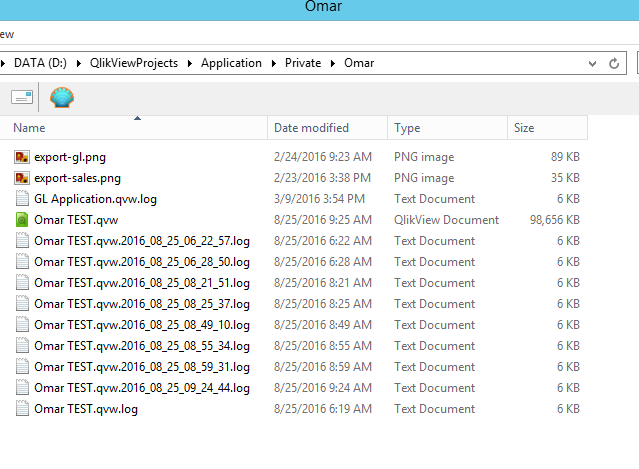Expand the Private breadcrumb arrow
The height and width of the screenshot is (469, 639).
click(x=333, y=64)
